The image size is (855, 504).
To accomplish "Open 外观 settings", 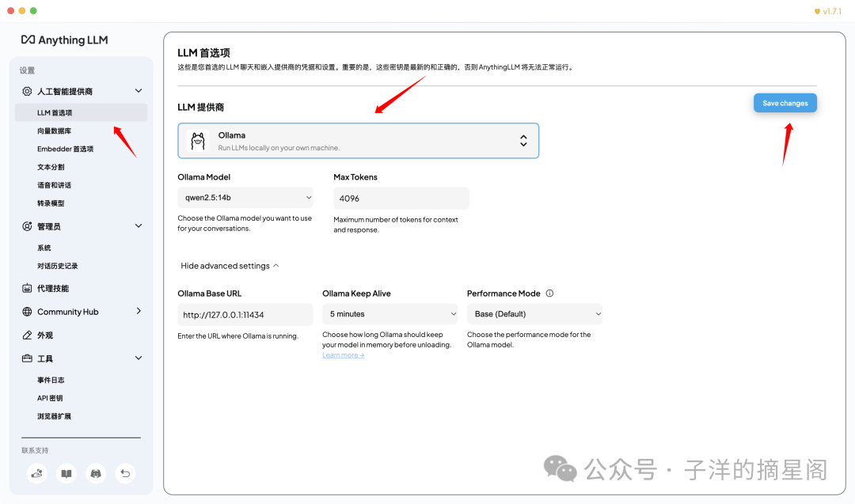I will (45, 335).
